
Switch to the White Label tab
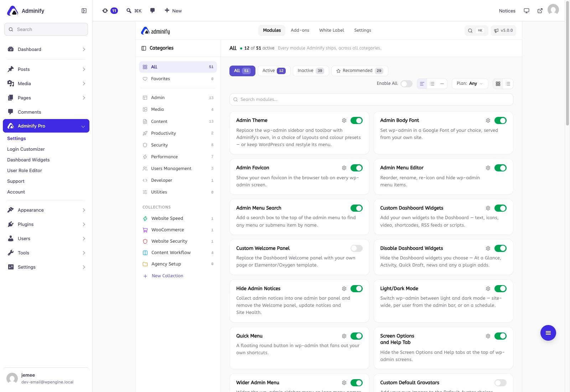pos(332,30)
